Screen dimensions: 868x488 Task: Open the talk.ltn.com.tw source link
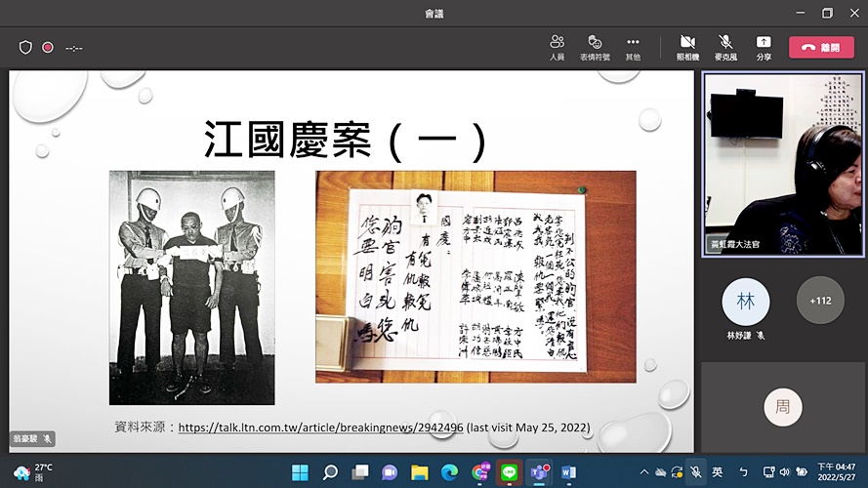pyautogui.click(x=320, y=427)
